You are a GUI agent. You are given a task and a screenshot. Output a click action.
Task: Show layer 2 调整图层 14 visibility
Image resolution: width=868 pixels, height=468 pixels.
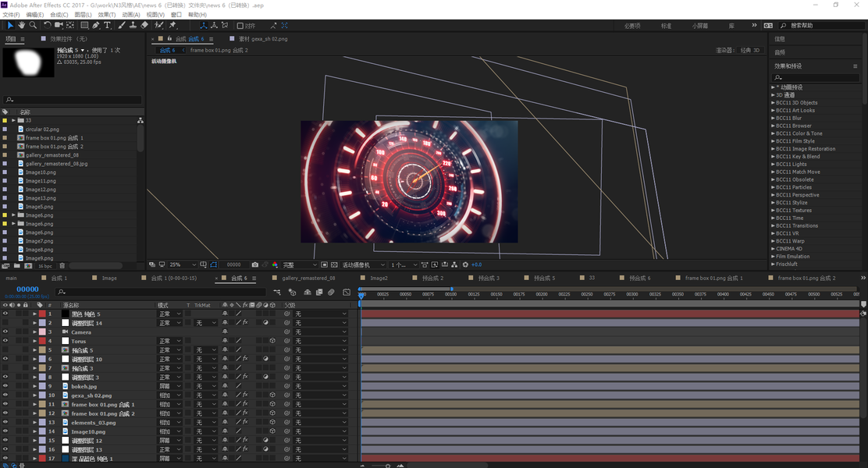pyautogui.click(x=5, y=323)
